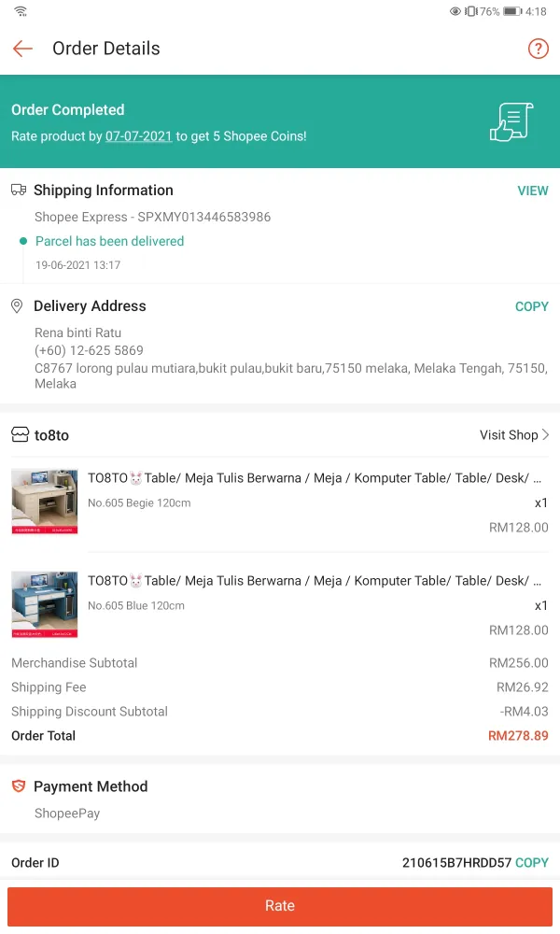Tap the Wi-Fi status bar icon
Viewport: 560px width, 934px height.
(21, 11)
